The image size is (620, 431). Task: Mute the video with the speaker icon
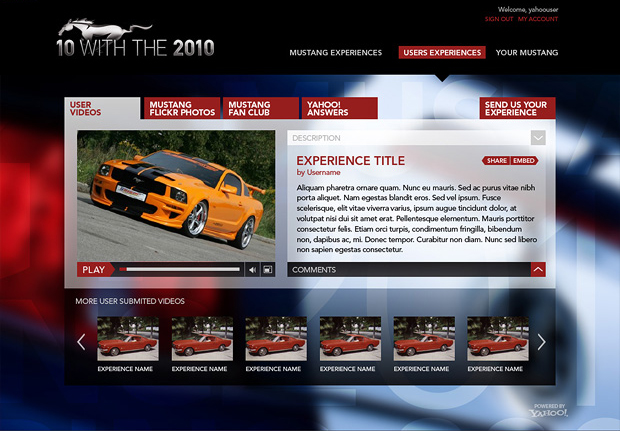point(252,269)
